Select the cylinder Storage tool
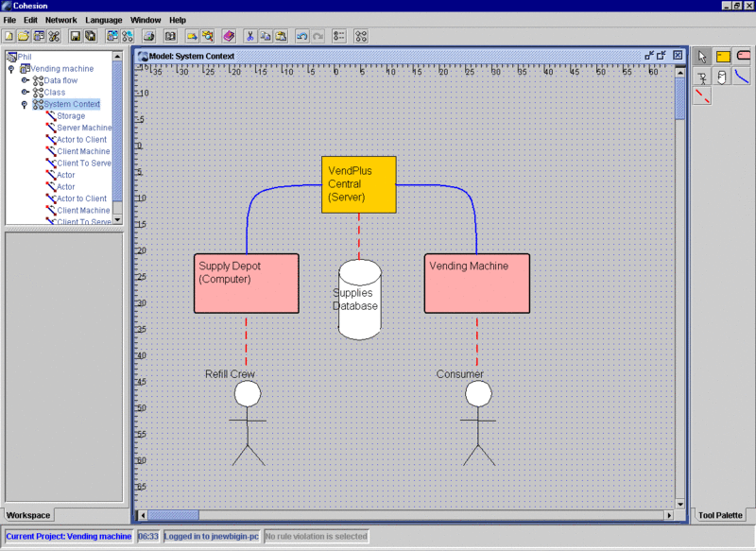 [x=722, y=77]
